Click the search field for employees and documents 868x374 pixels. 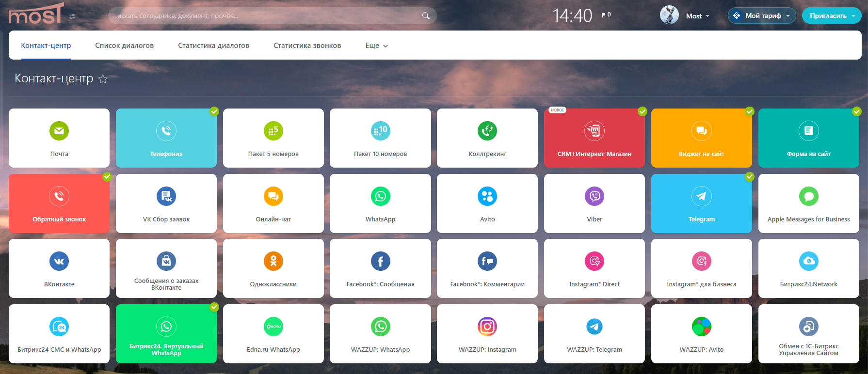pos(267,16)
